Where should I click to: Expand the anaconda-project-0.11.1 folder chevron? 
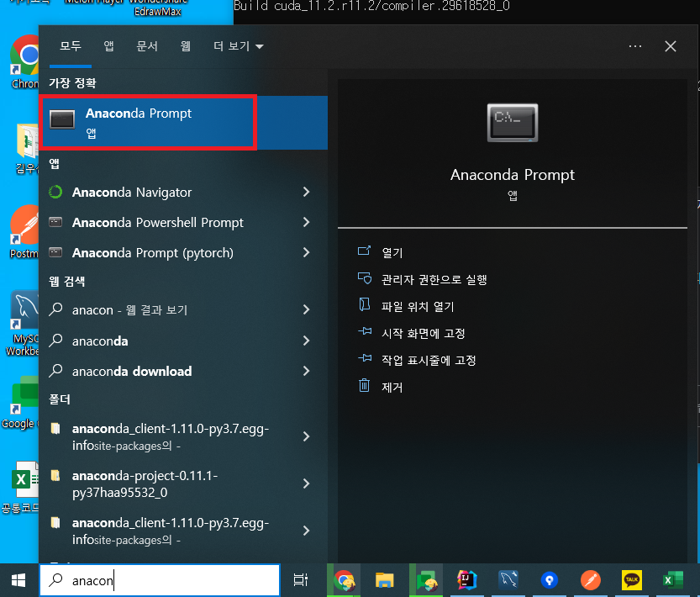tap(306, 483)
